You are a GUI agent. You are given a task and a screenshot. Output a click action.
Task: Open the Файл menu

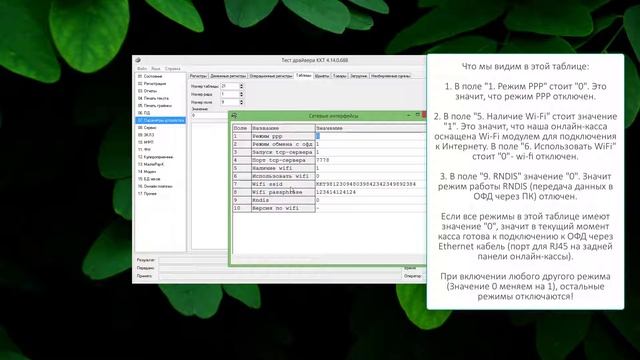tap(142, 69)
